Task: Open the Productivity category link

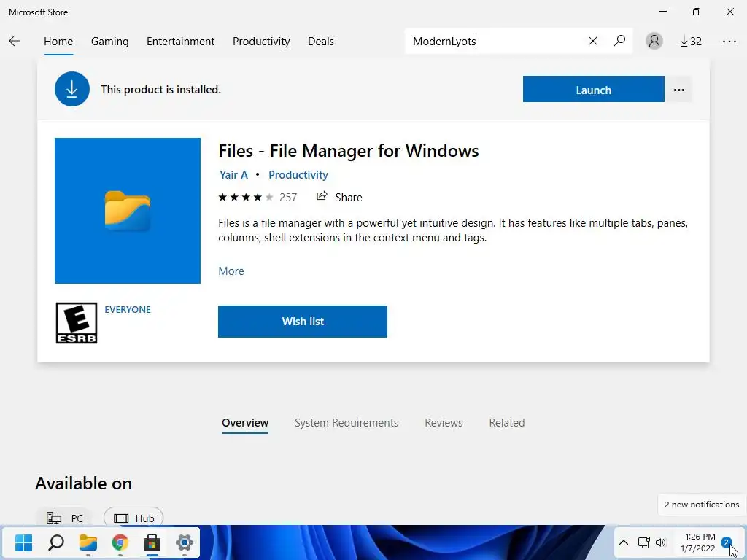Action: coord(298,175)
